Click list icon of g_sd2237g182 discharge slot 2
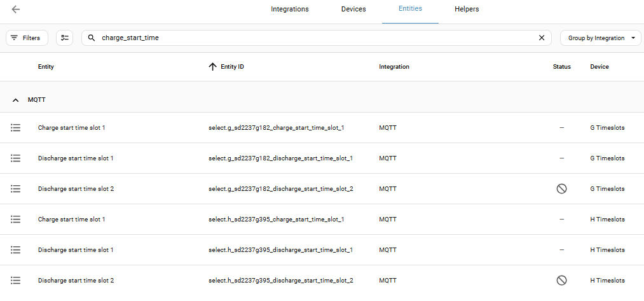The width and height of the screenshot is (644, 301). [x=16, y=189]
